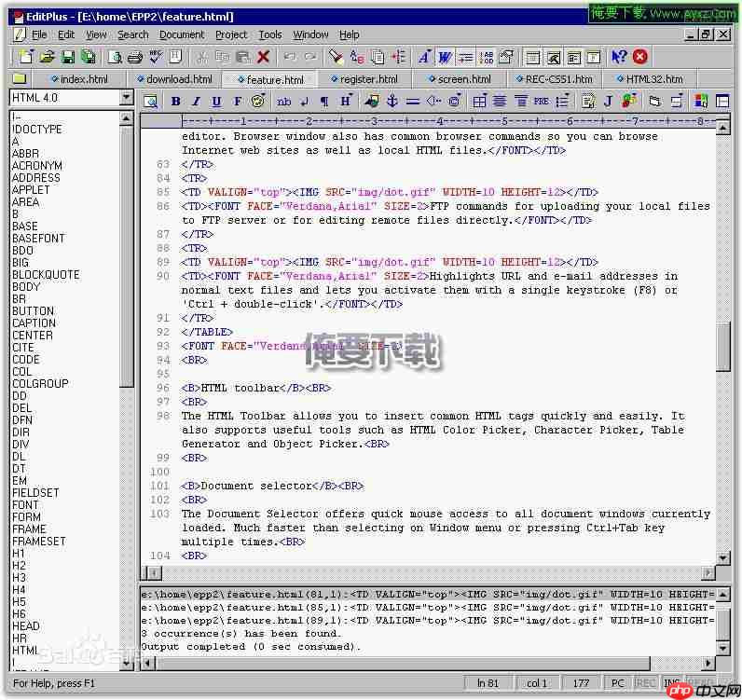Click the Underline tag icon
Image resolution: width=742 pixels, height=700 pixels.
coord(216,102)
